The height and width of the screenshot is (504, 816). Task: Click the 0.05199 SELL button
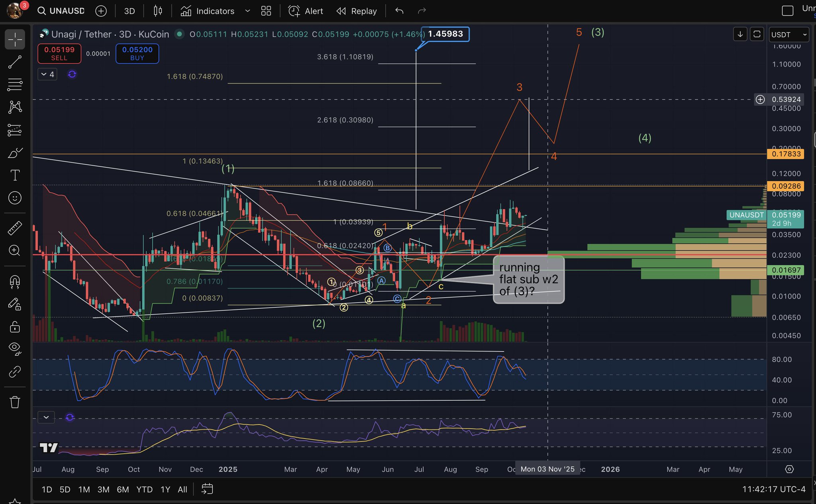click(x=59, y=53)
